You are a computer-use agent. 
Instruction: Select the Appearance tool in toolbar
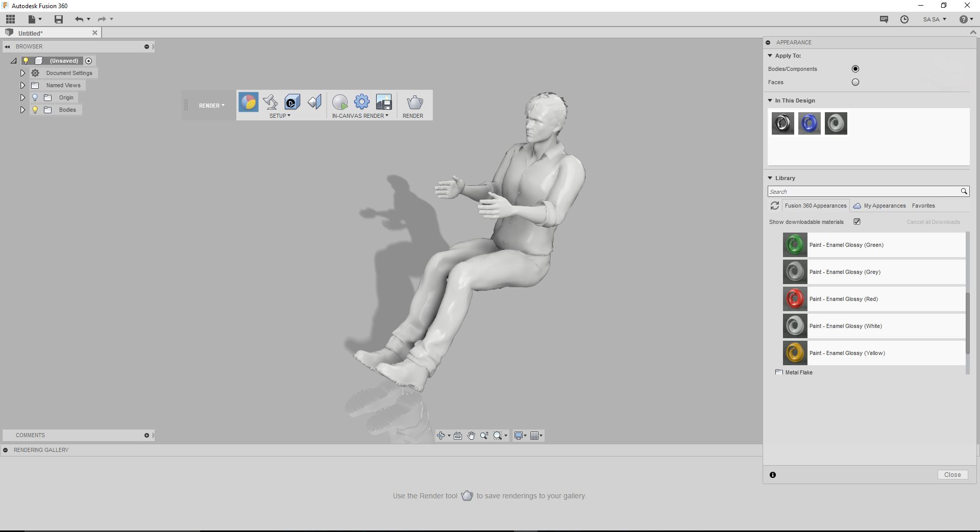point(249,102)
